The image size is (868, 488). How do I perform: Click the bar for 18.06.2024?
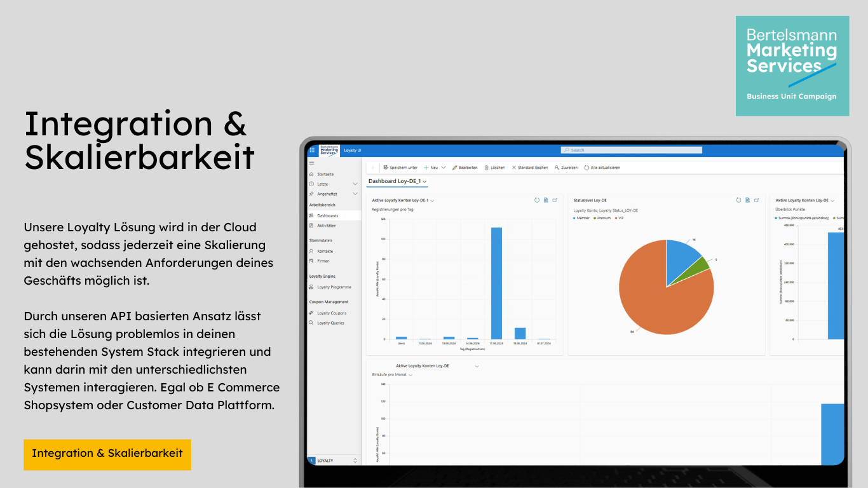(x=520, y=334)
